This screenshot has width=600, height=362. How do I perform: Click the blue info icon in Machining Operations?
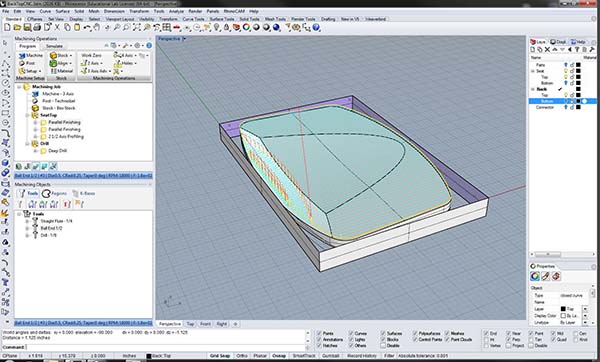pos(149,46)
